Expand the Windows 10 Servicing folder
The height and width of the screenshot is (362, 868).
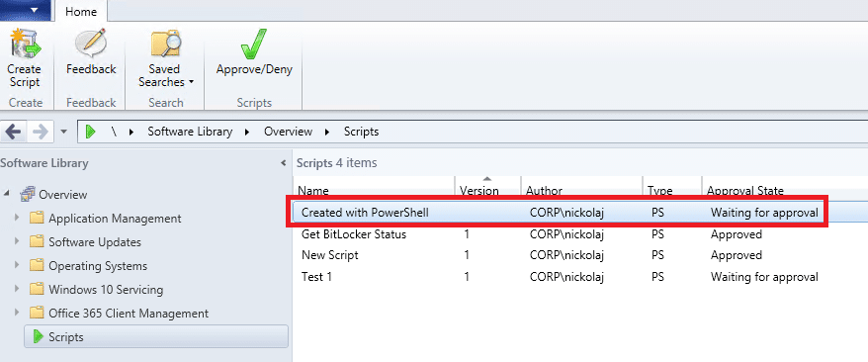[x=17, y=289]
